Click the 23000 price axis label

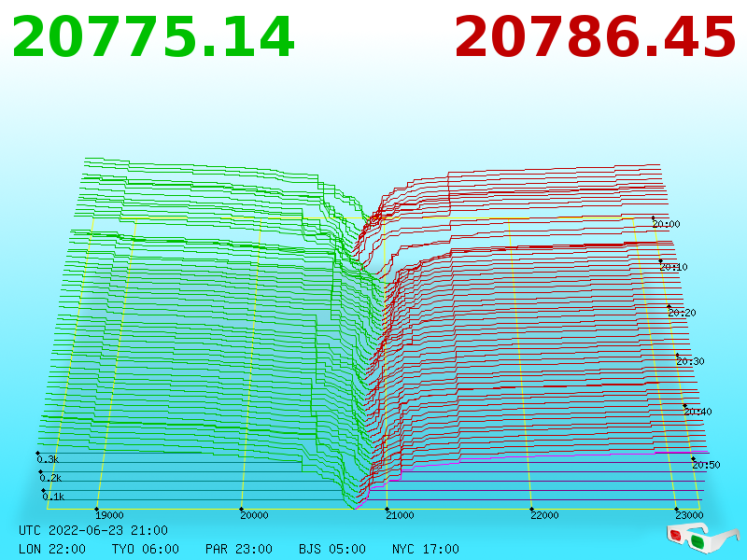tap(689, 515)
